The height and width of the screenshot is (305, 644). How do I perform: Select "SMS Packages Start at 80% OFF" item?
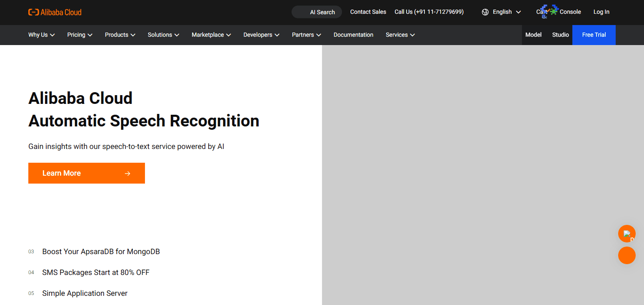pyautogui.click(x=96, y=272)
